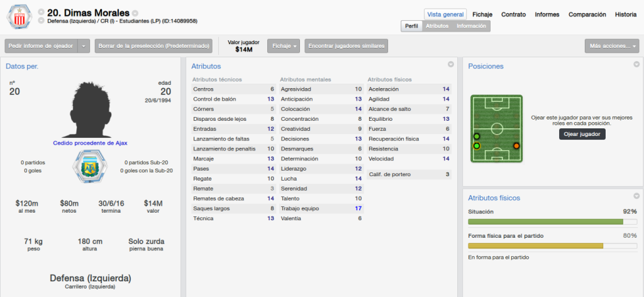The height and width of the screenshot is (297, 644).
Task: Open the Comparación tab
Action: click(587, 14)
